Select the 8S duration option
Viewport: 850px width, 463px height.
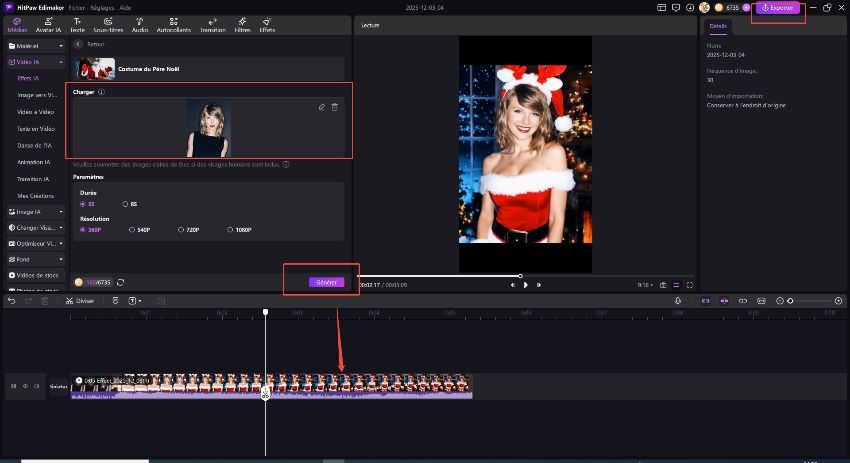pyautogui.click(x=130, y=204)
